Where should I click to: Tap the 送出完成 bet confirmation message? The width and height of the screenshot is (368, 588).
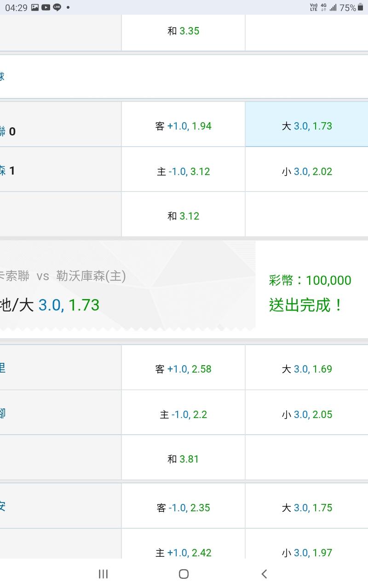(305, 305)
